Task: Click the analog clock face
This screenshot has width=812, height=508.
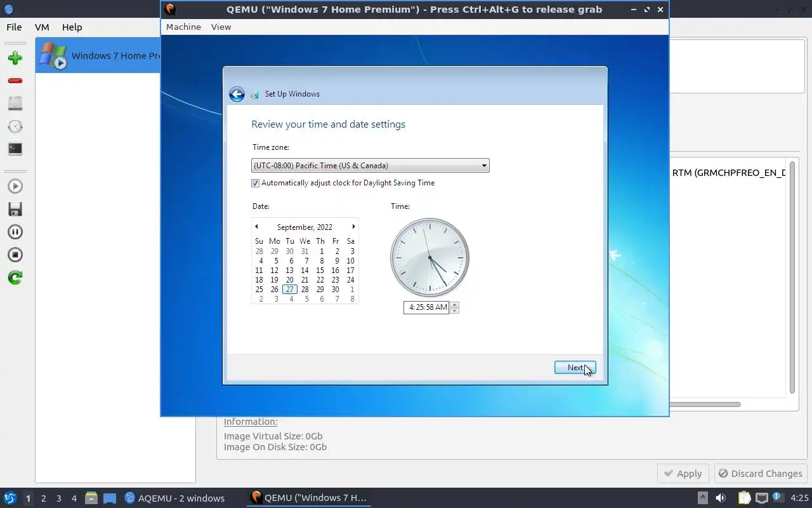Action: tap(429, 257)
